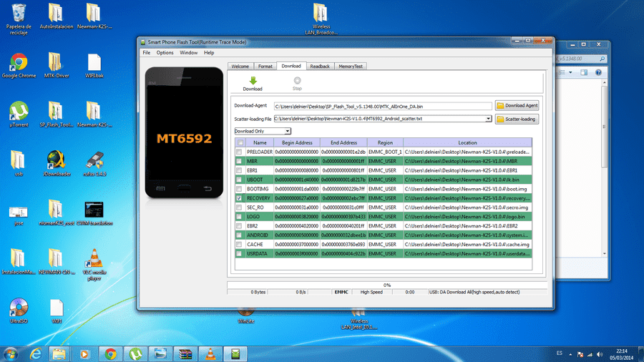This screenshot has width=644, height=362.
Task: Switch to the Format tab
Action: pos(265,66)
